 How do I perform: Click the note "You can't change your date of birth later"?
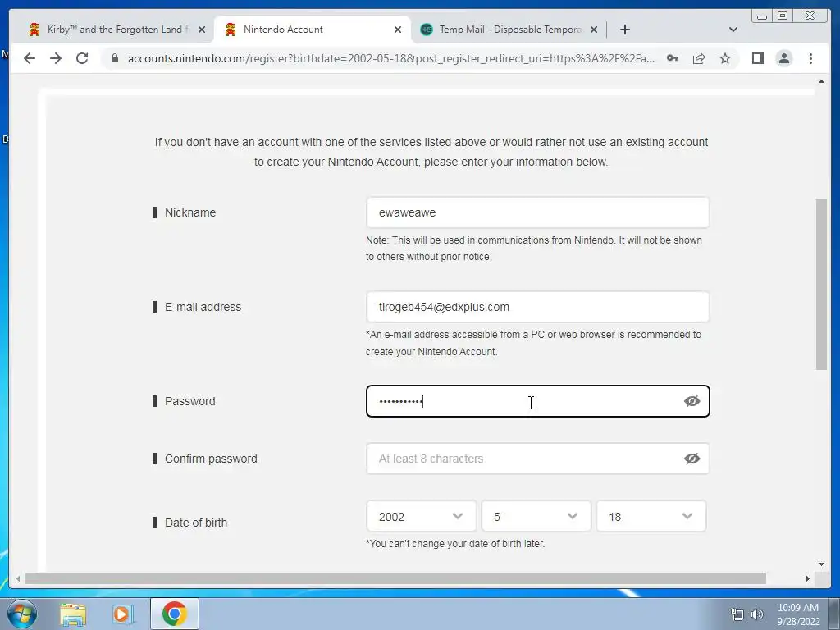tap(455, 544)
